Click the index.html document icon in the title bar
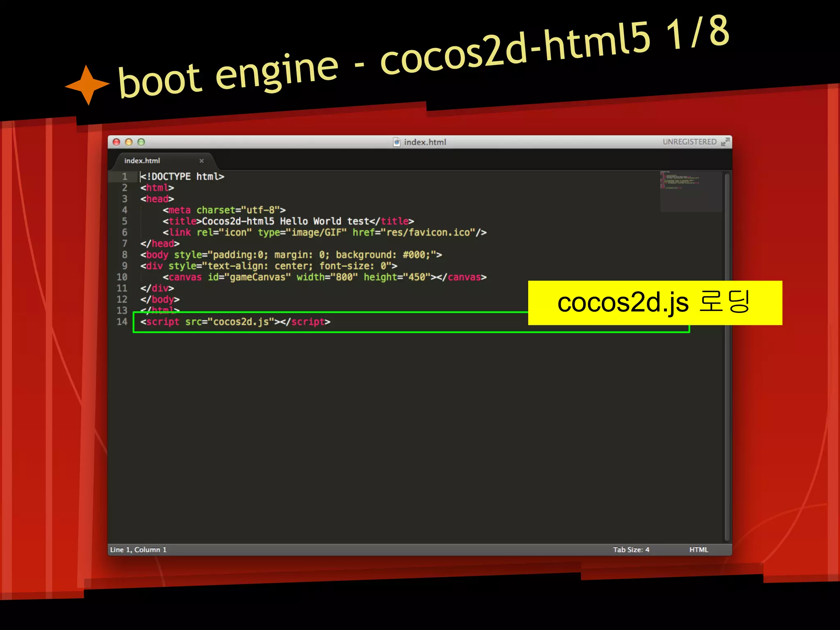 (x=397, y=142)
